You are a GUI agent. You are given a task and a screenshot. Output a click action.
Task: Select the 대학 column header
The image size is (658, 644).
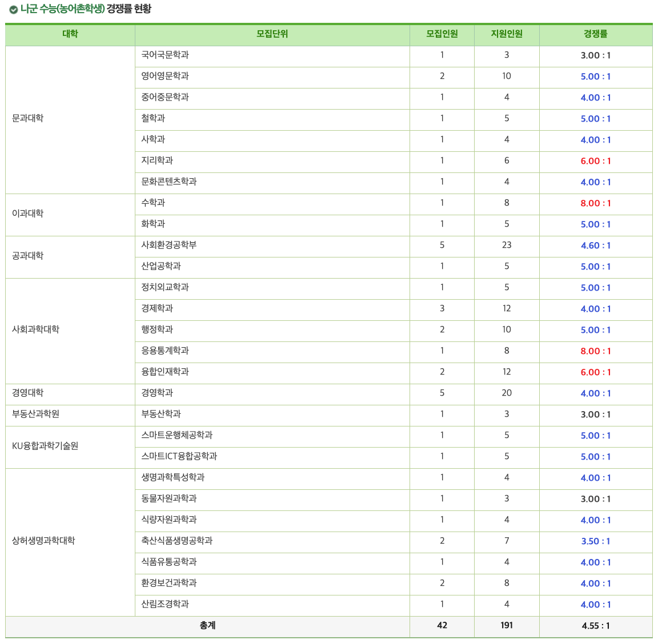69,35
